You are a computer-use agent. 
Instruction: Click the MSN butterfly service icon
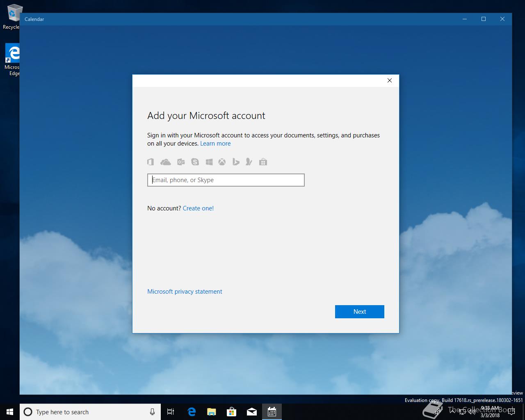[x=249, y=162]
